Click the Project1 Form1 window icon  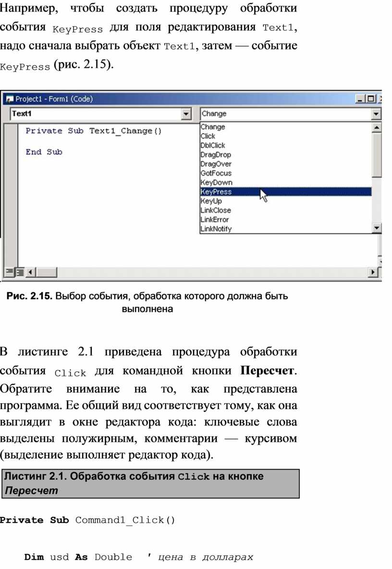(x=10, y=99)
